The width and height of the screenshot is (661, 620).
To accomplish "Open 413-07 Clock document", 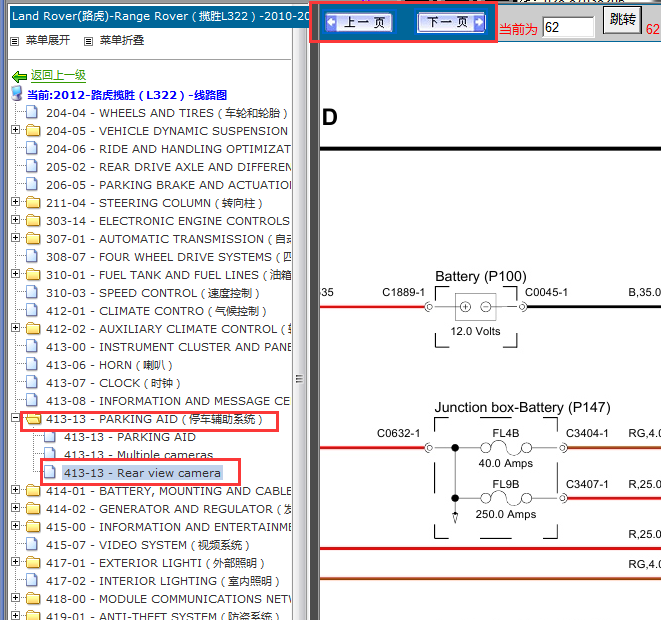I will click(113, 383).
